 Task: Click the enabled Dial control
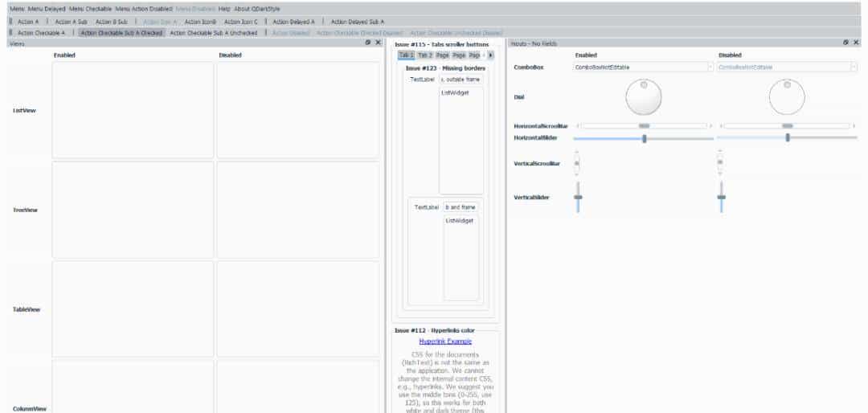pos(643,98)
